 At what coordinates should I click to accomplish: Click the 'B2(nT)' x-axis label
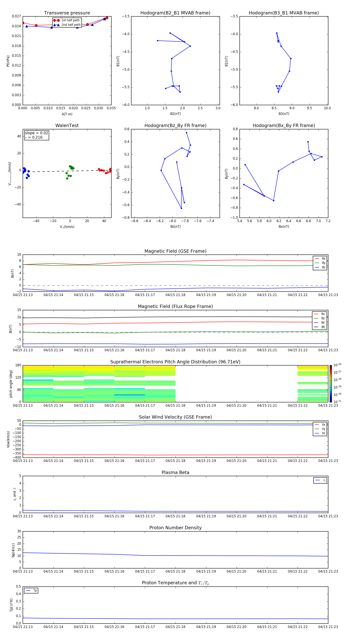tap(175, 114)
